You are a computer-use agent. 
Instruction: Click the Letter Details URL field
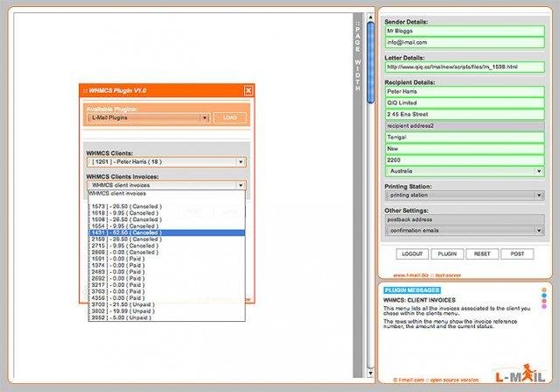465,67
